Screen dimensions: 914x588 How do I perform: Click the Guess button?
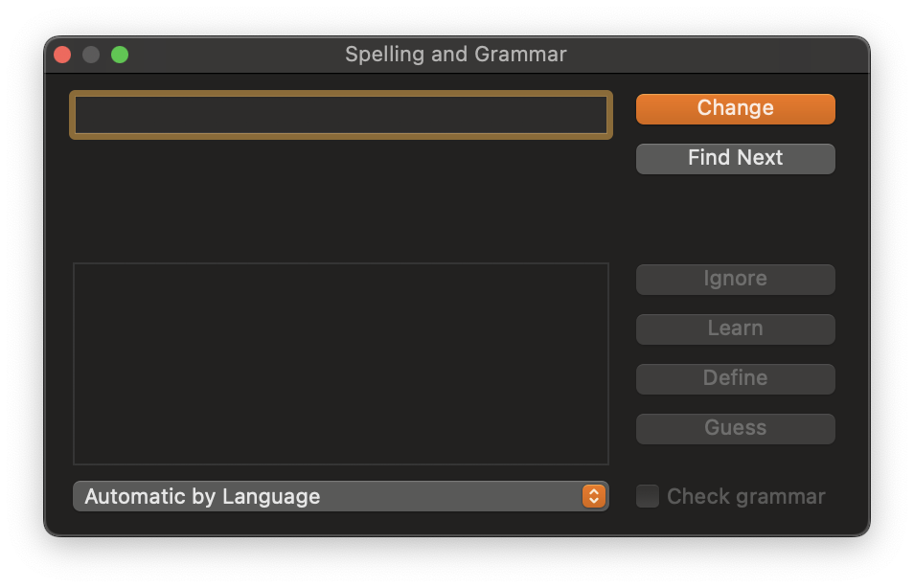735,428
